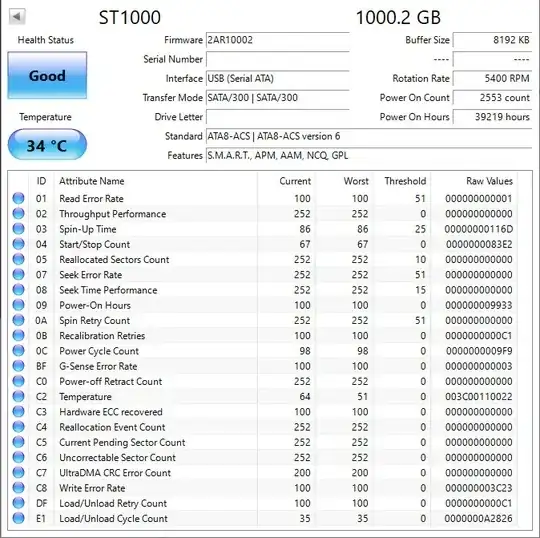This screenshot has height=538, width=540.
Task: Click Power On Hours value 39219 hours
Action: (492, 117)
